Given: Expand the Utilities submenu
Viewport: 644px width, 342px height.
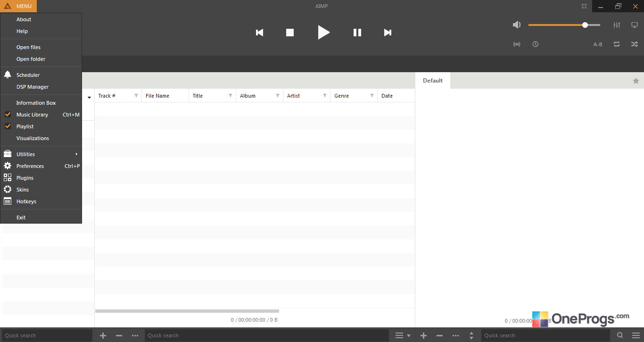Looking at the screenshot, I should (x=41, y=154).
